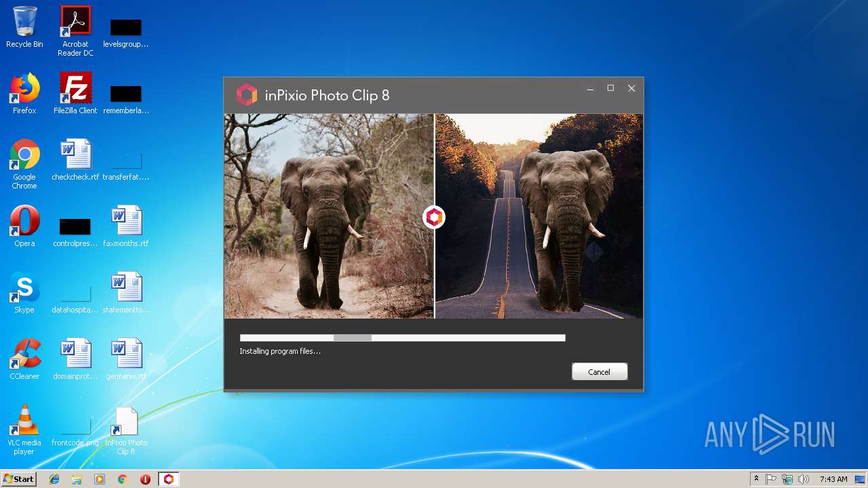Viewport: 868px width, 488px height.
Task: Open Google Chrome desktop shortcut
Action: pyautogui.click(x=24, y=164)
